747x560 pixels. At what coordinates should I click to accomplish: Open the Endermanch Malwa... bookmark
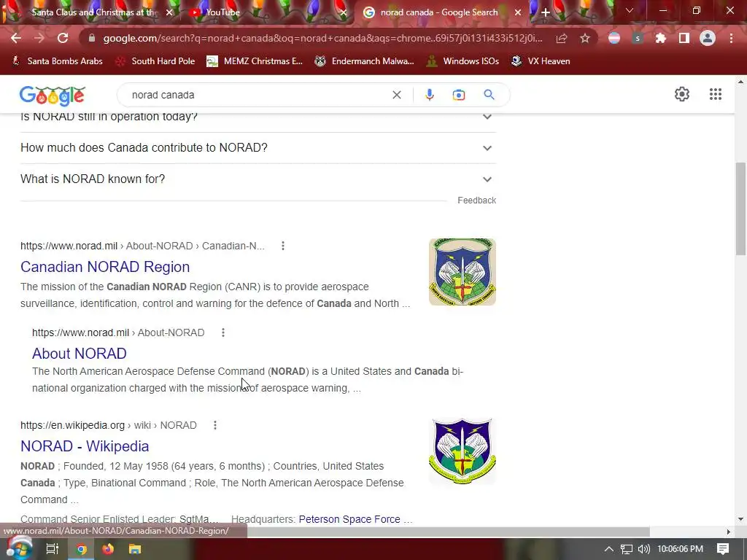pyautogui.click(x=365, y=61)
